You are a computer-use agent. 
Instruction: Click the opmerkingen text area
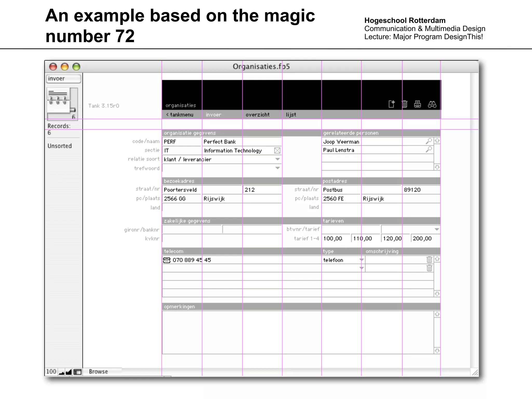click(298, 332)
